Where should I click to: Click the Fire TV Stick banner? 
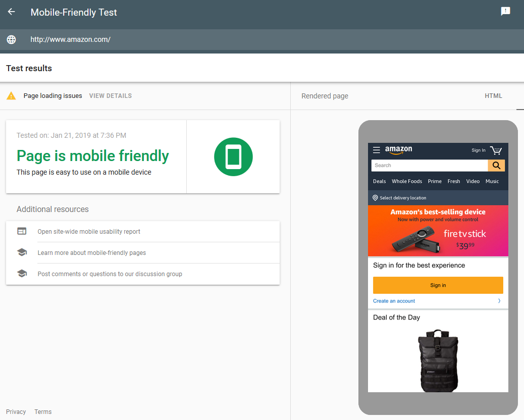pos(438,231)
